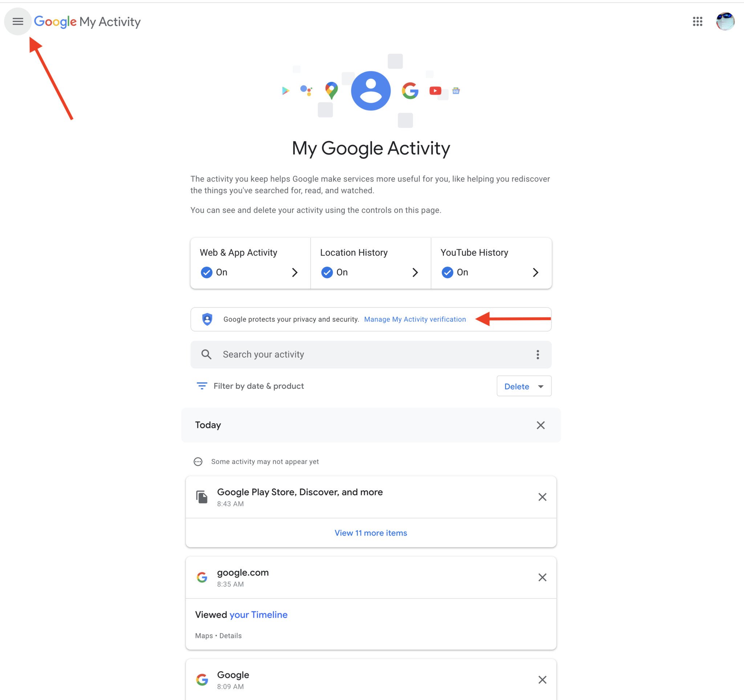The height and width of the screenshot is (700, 744).
Task: Click the Google G icon in banner
Action: point(410,90)
